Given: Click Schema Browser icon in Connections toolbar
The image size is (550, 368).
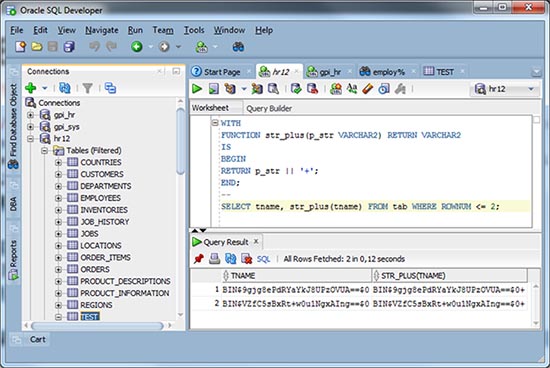Looking at the screenshot, I should (110, 88).
